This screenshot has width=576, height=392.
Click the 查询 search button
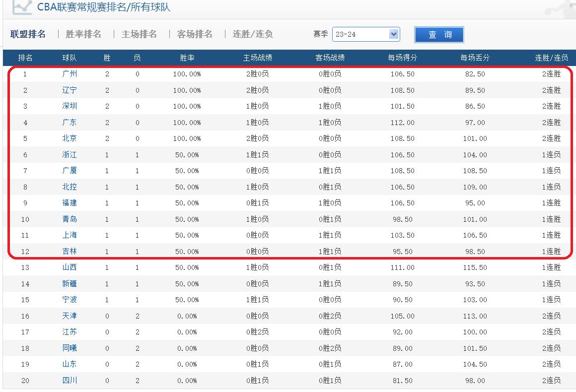coord(439,35)
